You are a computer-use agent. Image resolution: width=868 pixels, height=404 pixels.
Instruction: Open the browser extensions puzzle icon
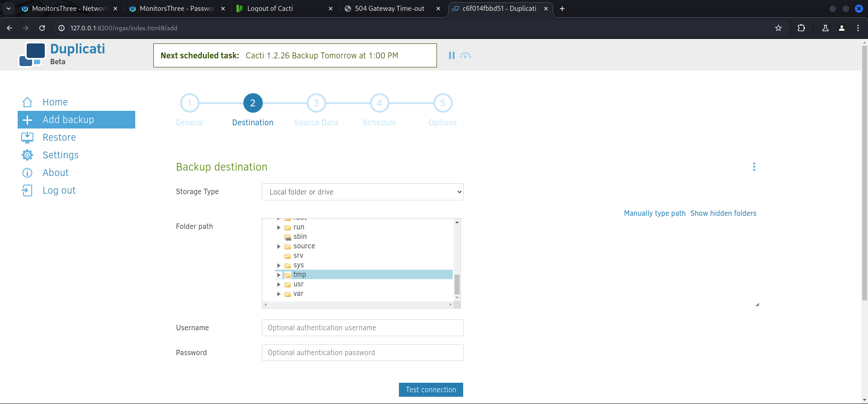pos(801,28)
